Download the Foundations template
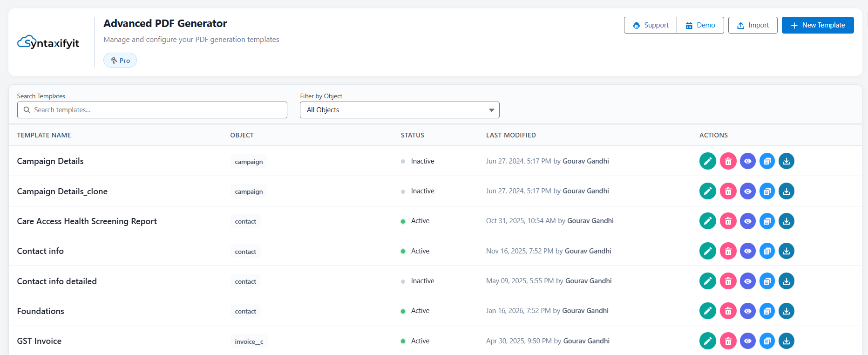 pos(787,311)
